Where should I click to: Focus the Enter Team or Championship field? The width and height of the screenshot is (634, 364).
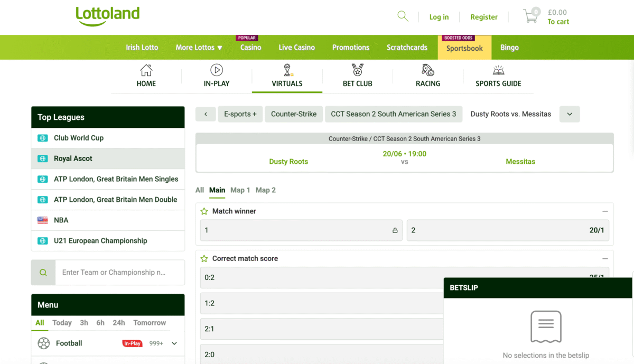(120, 273)
